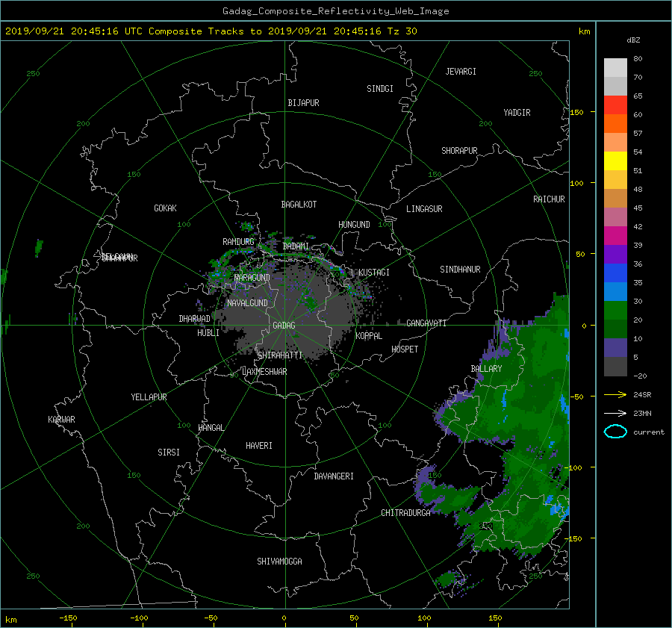Click the CHITRADURGA label
Image resolution: width=672 pixels, height=628 pixels.
(405, 513)
